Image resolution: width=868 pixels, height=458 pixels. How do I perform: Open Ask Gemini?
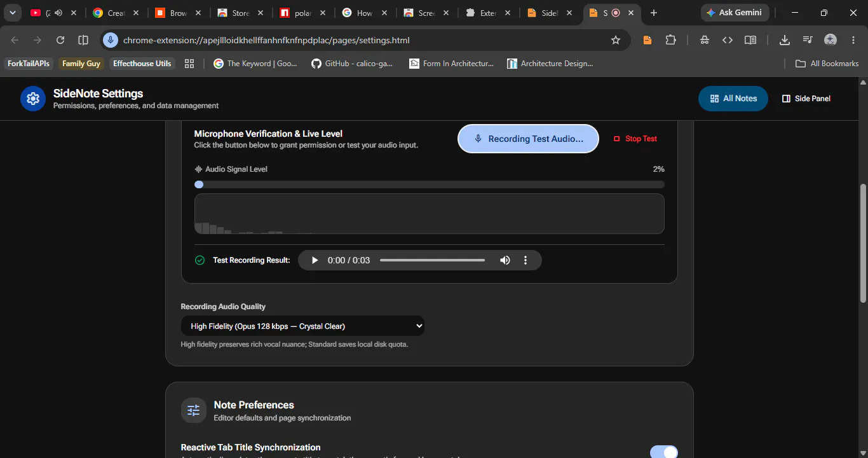tap(735, 13)
